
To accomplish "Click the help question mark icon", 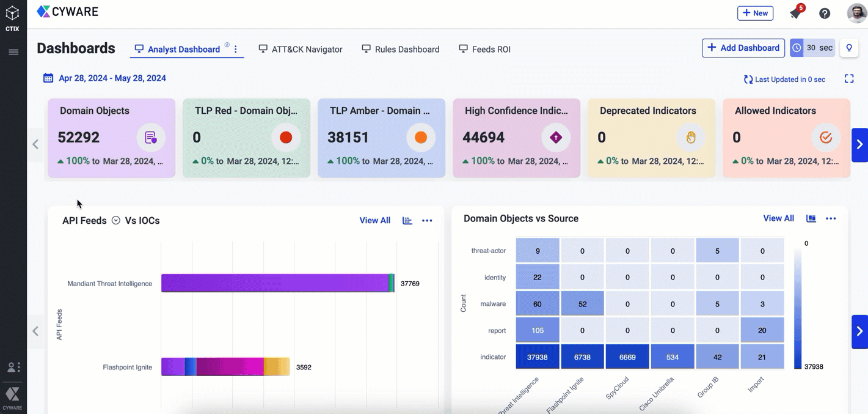I will (x=825, y=13).
